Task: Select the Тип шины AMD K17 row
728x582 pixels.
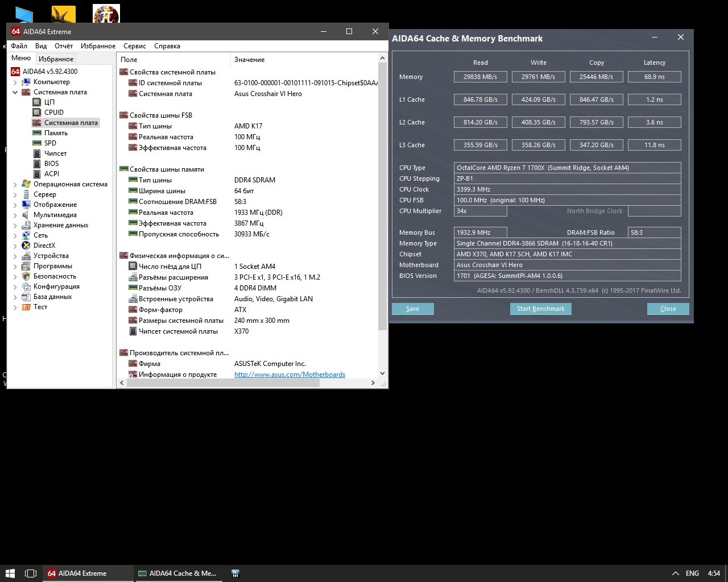Action: (247, 126)
